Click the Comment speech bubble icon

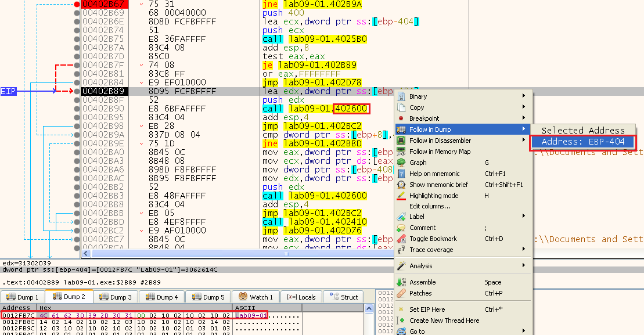click(401, 228)
